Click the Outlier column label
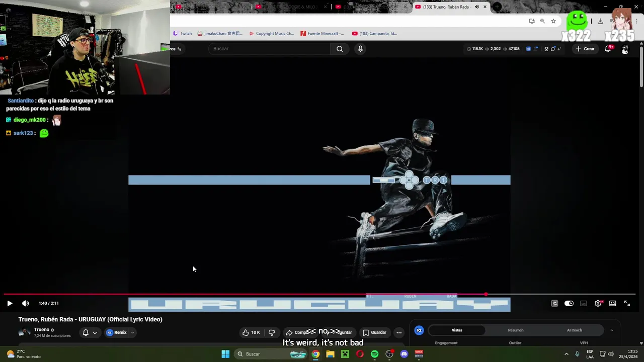The height and width of the screenshot is (362, 644). [x=515, y=343]
